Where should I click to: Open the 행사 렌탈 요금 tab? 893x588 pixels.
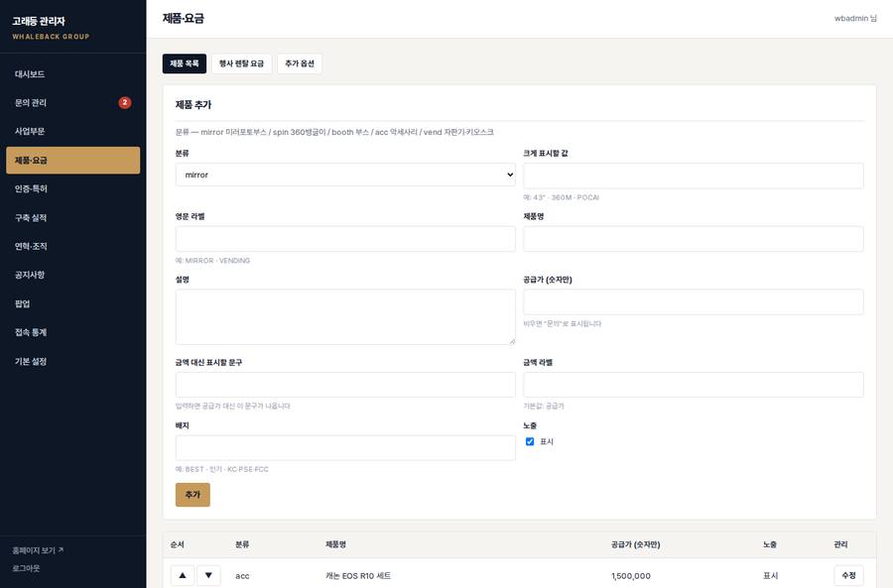pos(241,63)
